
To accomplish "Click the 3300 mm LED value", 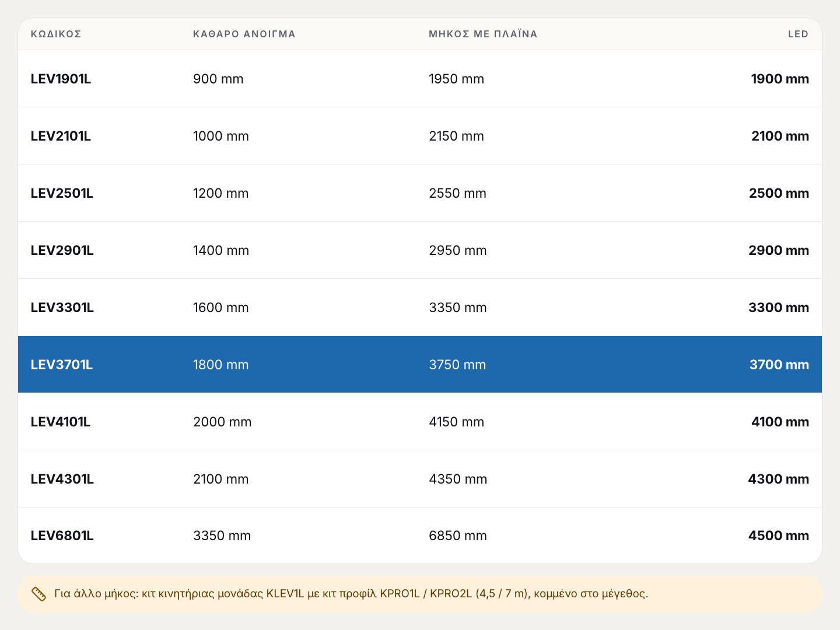I will tap(779, 307).
